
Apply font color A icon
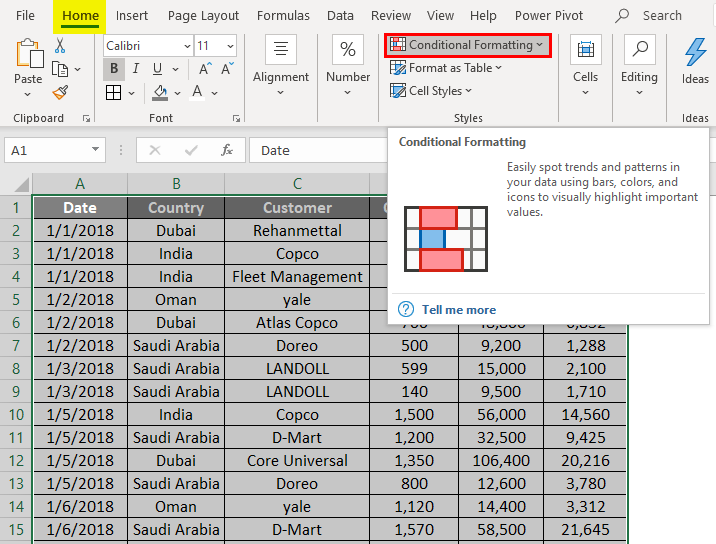(197, 93)
